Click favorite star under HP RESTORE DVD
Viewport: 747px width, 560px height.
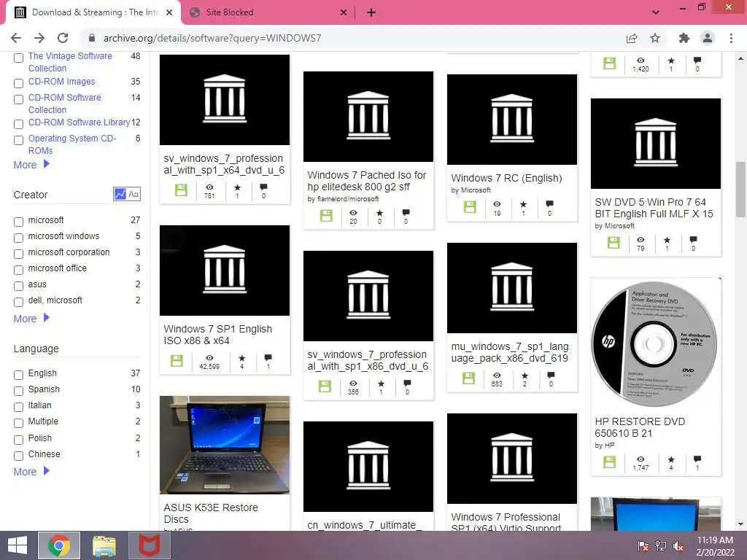point(671,459)
